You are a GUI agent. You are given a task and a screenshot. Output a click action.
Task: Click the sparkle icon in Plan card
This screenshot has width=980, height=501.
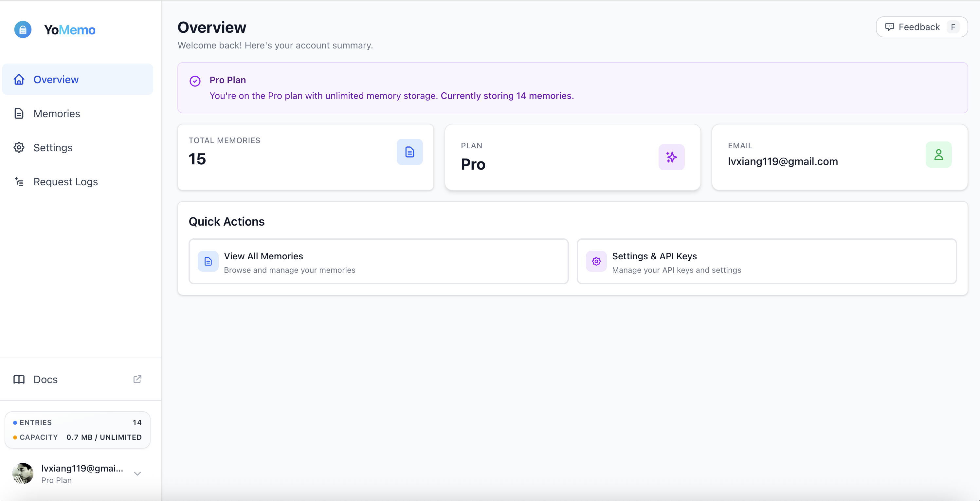671,157
